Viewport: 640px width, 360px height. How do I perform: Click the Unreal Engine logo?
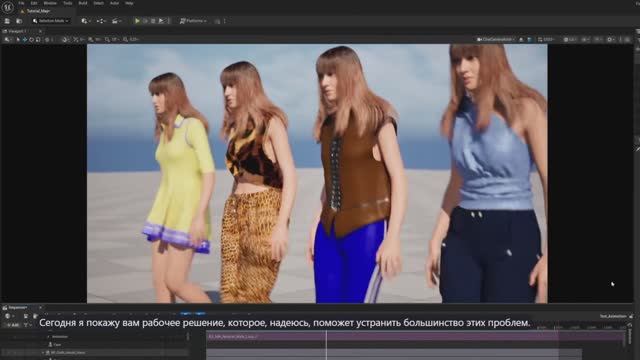click(x=7, y=7)
